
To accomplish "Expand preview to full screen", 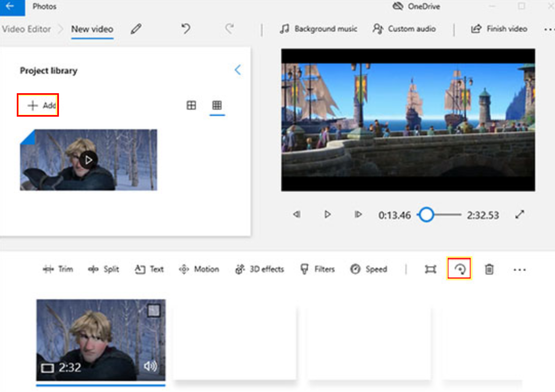I will coord(520,214).
